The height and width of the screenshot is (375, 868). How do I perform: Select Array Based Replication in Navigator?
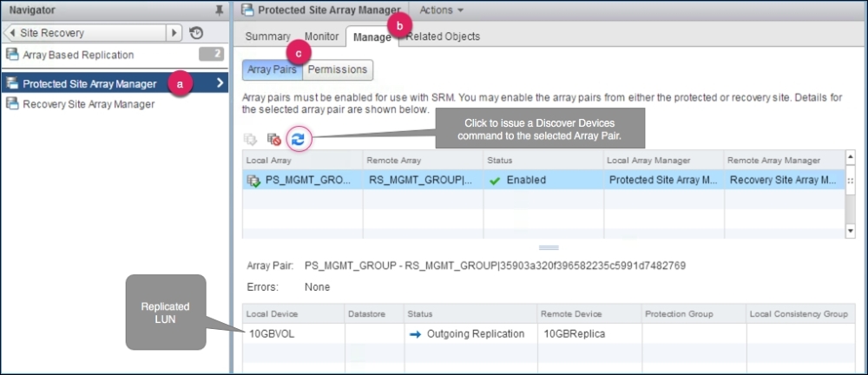click(x=78, y=55)
